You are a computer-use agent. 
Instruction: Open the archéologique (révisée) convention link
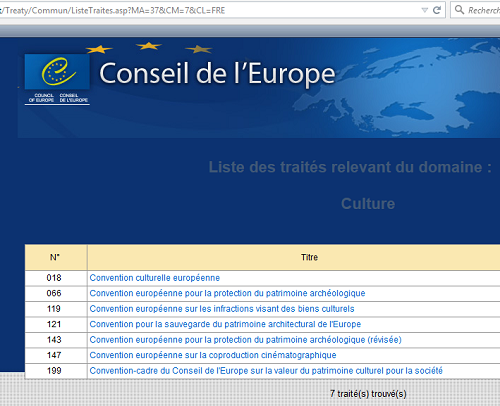[x=245, y=340]
